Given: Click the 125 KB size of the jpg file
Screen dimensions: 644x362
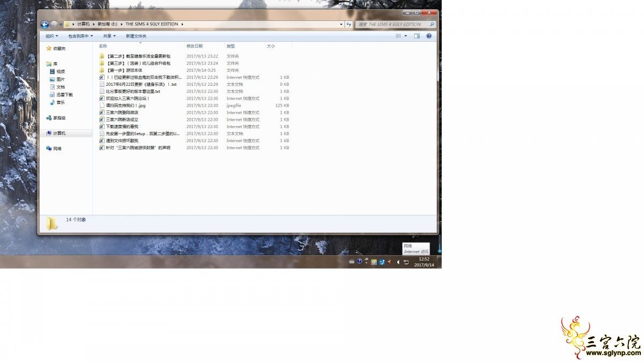Looking at the screenshot, I should 282,106.
